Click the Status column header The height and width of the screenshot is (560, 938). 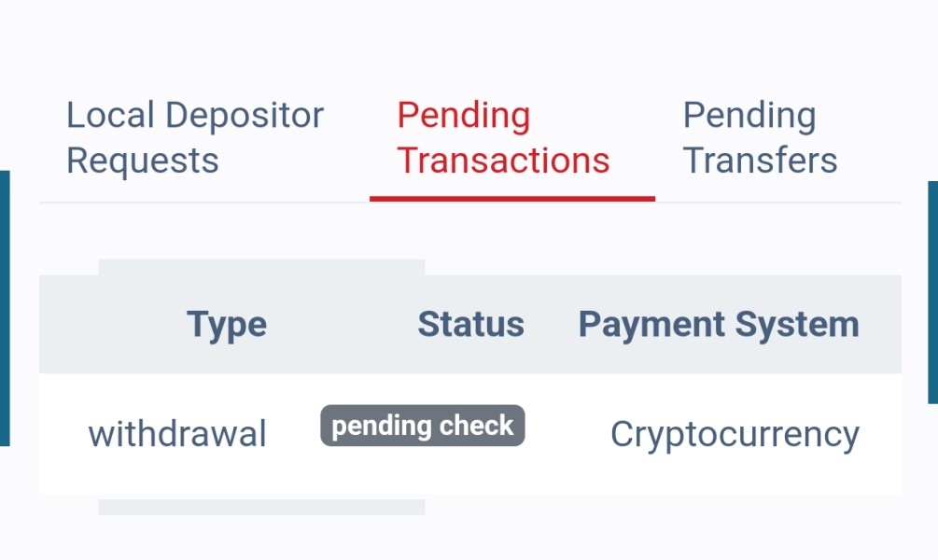(x=470, y=325)
